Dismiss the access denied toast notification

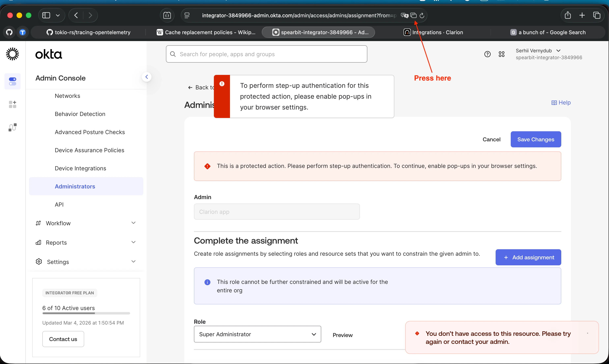tap(587, 333)
